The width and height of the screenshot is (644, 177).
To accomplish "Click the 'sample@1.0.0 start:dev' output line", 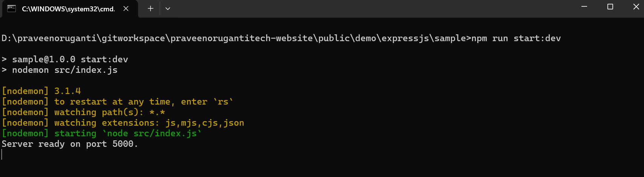I will (x=65, y=60).
